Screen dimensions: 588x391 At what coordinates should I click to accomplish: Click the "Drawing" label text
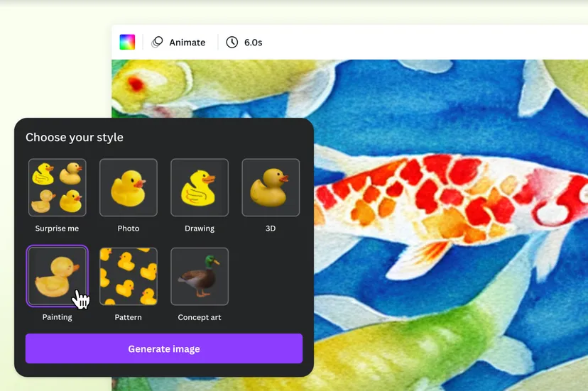[x=200, y=228]
